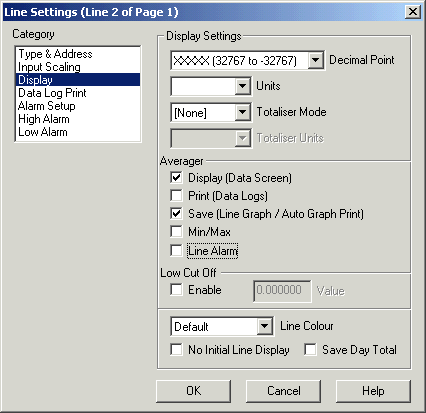This screenshot has width=426, height=413.
Task: Uncheck Display (Data Screen) averager
Action: (x=176, y=178)
